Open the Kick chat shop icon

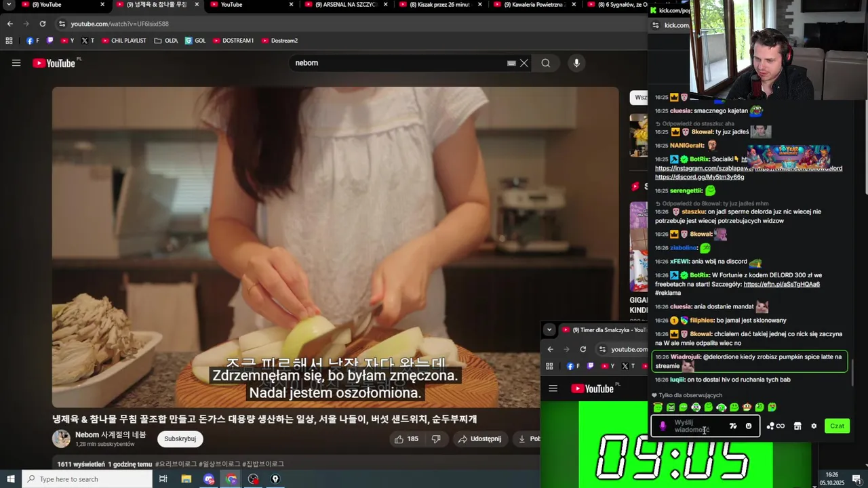pos(797,426)
